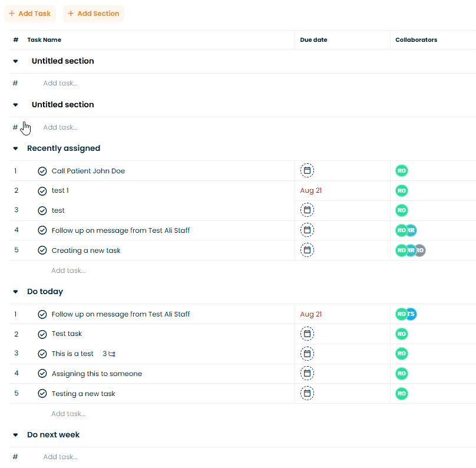
Task: Collapse the Recently assigned section
Action: pyautogui.click(x=15, y=149)
